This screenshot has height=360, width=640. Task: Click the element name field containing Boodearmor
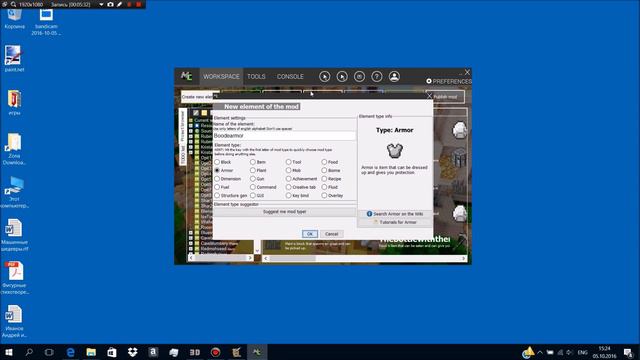[284, 136]
